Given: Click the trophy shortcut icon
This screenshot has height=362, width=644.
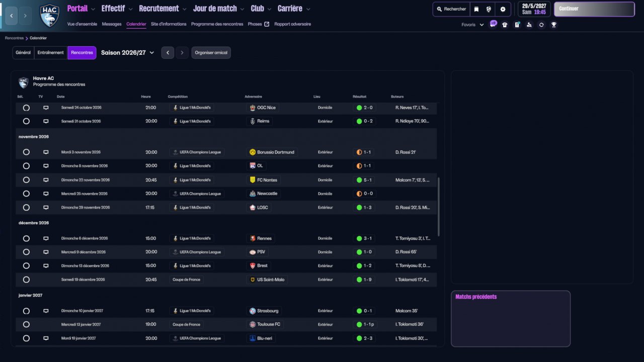Looking at the screenshot, I should click(553, 25).
